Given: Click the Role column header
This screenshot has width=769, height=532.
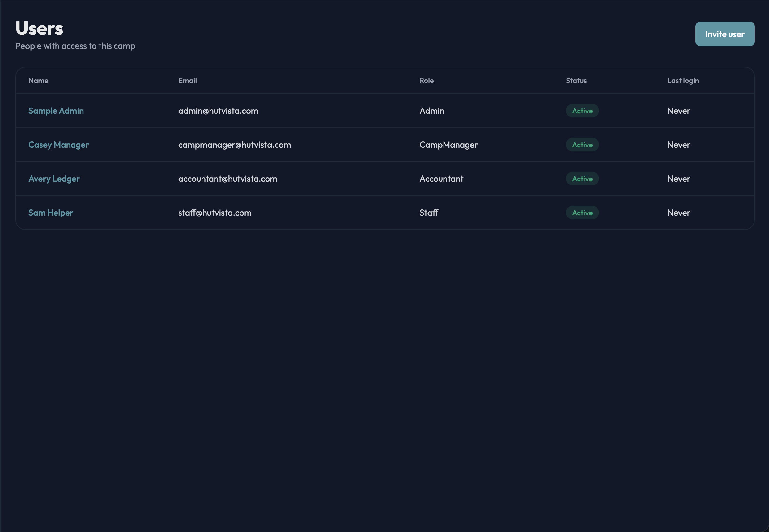Looking at the screenshot, I should click(x=427, y=81).
